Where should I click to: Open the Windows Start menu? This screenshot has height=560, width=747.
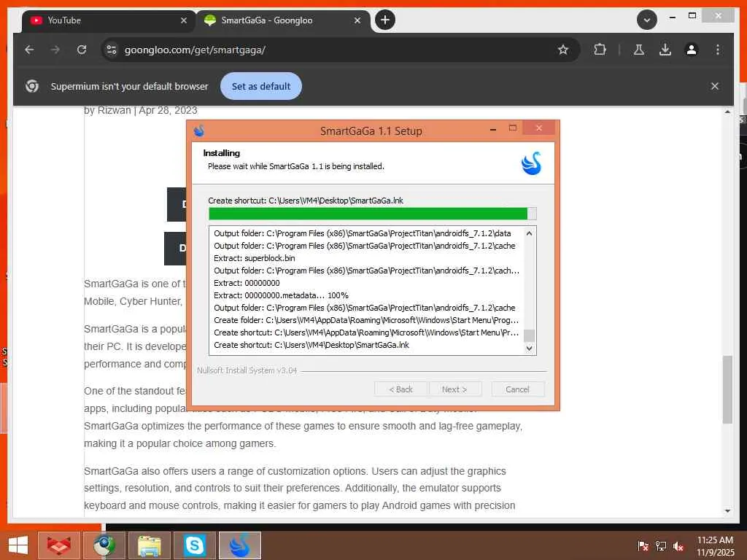click(x=18, y=545)
